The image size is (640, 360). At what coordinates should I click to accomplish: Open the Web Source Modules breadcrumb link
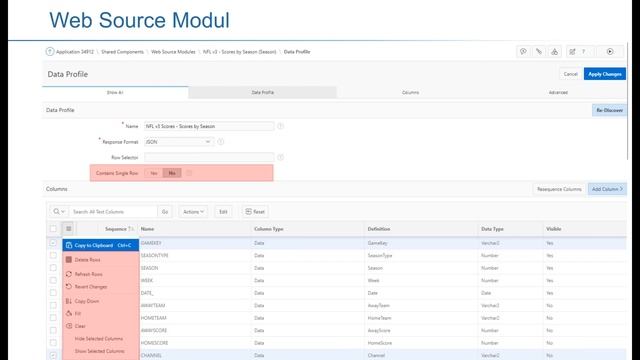[173, 52]
